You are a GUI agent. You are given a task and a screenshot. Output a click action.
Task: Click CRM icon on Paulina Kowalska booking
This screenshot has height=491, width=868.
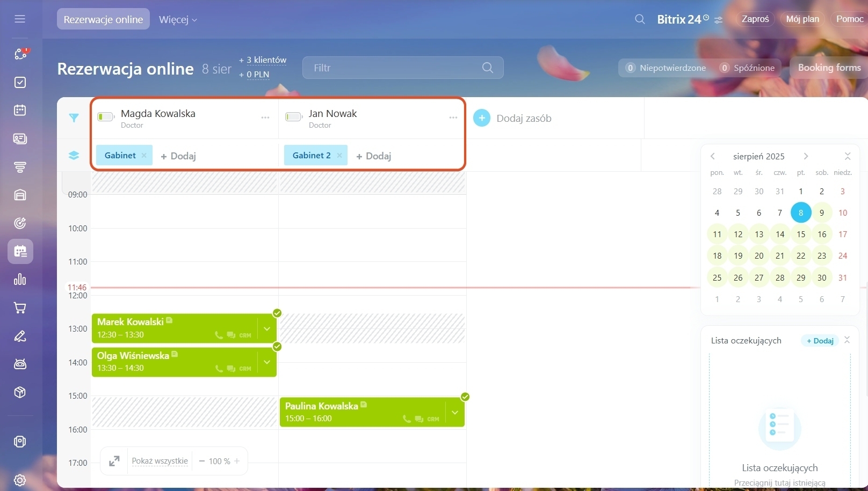(x=433, y=419)
